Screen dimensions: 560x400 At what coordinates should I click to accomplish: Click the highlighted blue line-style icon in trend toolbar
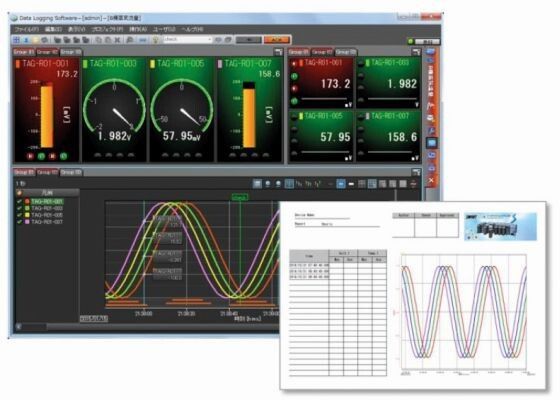coord(341,184)
